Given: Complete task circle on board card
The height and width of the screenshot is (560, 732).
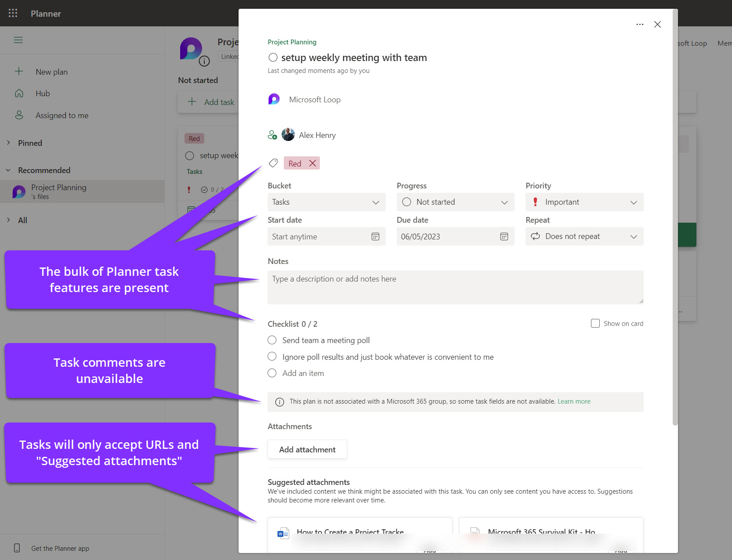Looking at the screenshot, I should coord(190,155).
